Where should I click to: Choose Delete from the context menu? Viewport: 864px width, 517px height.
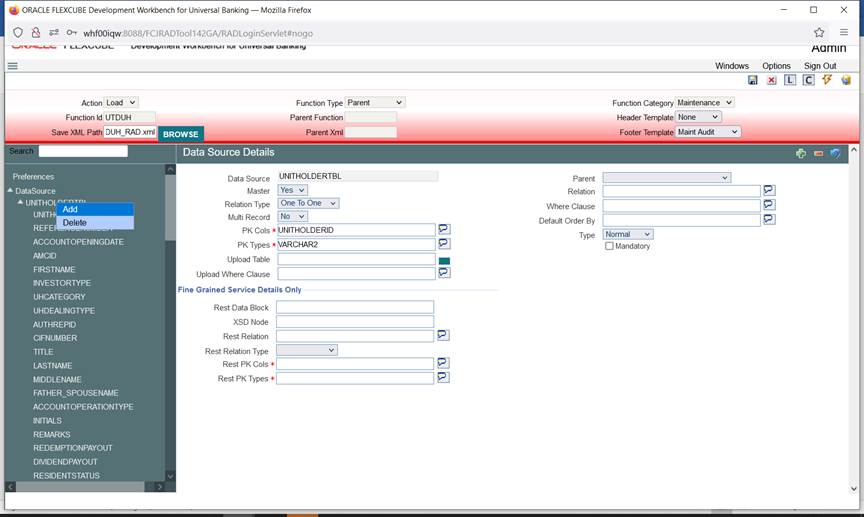pos(95,223)
